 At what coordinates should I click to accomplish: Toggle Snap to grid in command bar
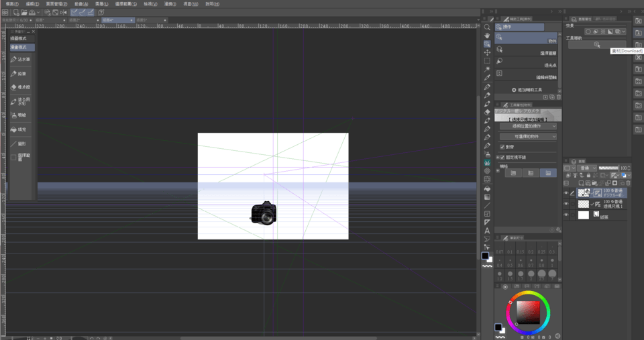coord(91,12)
